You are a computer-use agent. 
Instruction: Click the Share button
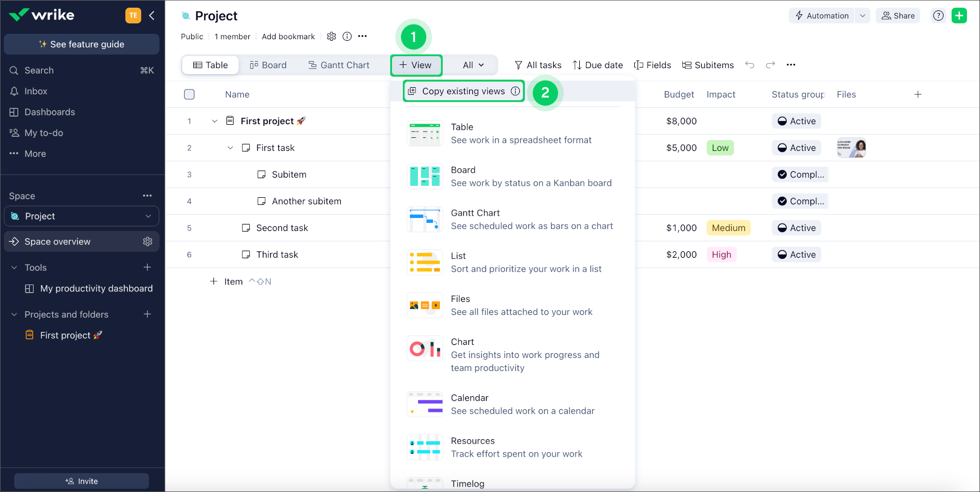point(898,16)
